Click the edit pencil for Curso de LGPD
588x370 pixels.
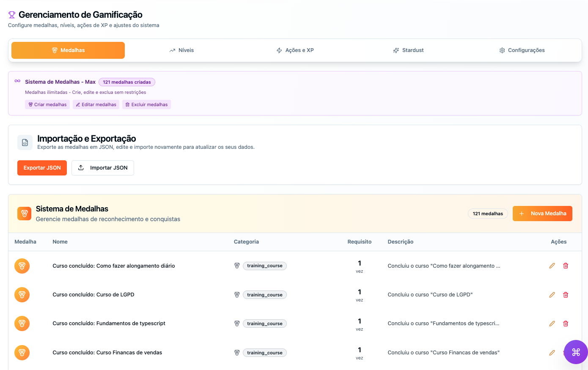point(552,295)
